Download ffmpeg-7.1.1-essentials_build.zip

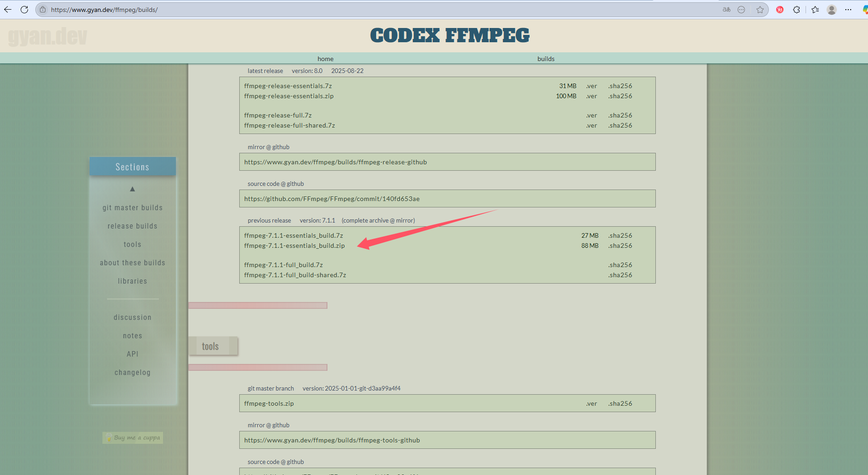coord(294,246)
